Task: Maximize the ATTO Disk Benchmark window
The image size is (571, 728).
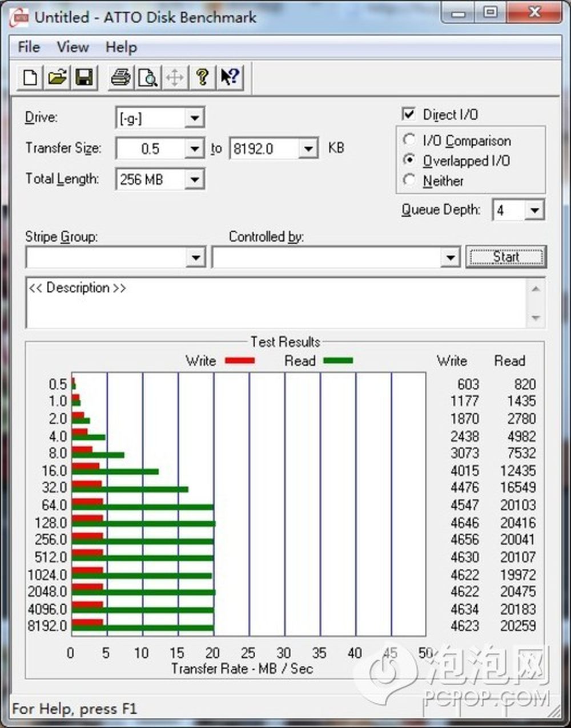Action: point(490,14)
